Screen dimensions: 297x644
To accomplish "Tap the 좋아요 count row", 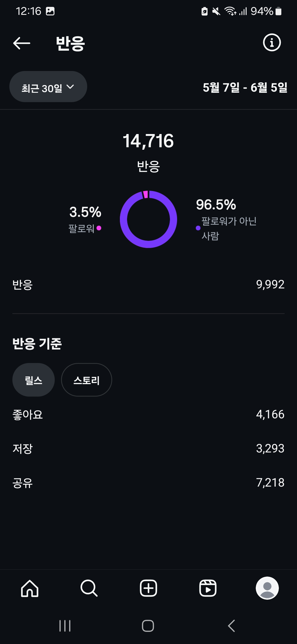I will [x=148, y=414].
